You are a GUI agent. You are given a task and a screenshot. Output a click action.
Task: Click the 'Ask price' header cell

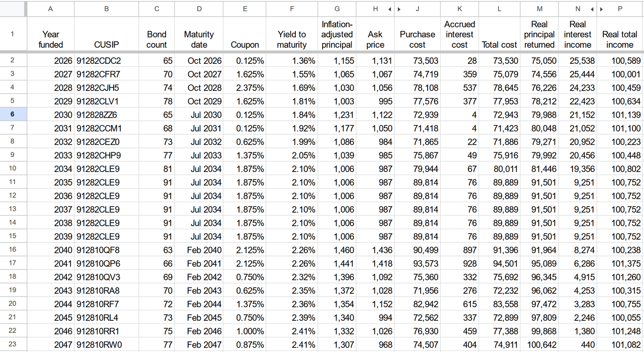[x=375, y=34]
